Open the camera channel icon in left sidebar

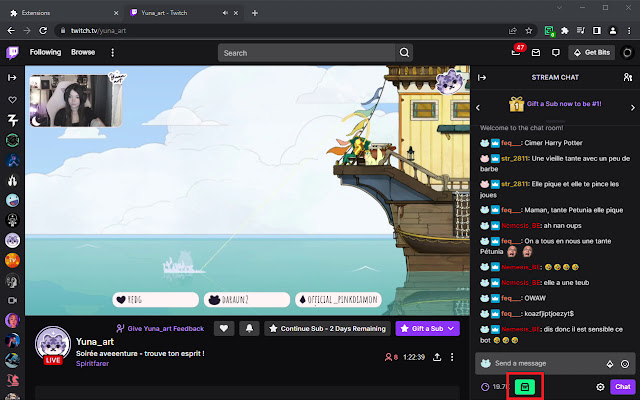tap(13, 300)
